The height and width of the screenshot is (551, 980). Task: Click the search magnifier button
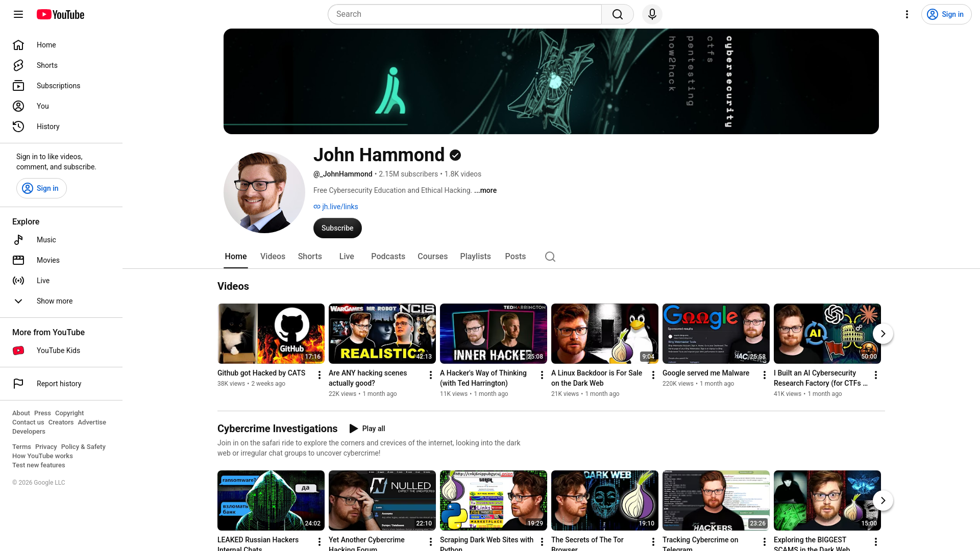[x=618, y=14]
